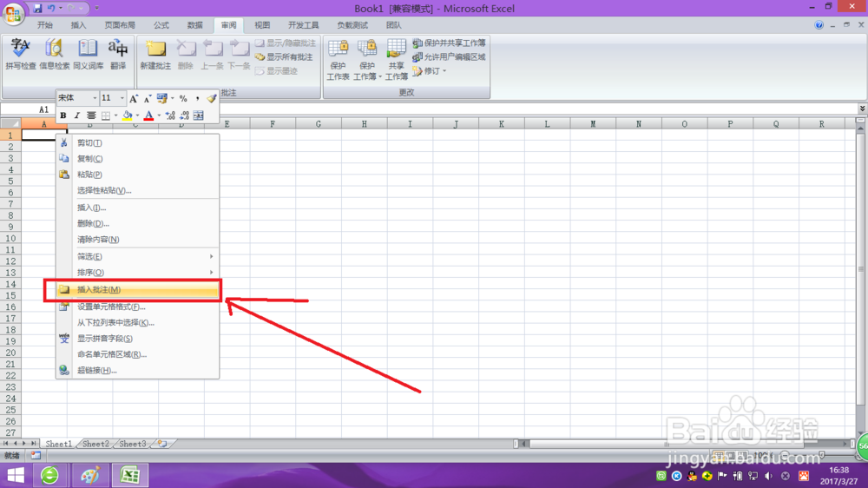868x488 pixels.
Task: Open the Windows Start button
Action: tap(16, 475)
